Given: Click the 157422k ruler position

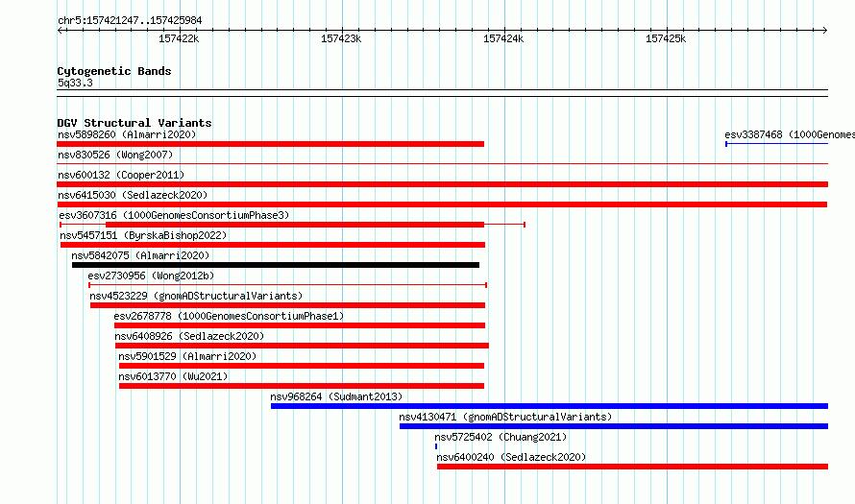Looking at the screenshot, I should pyautogui.click(x=179, y=38).
